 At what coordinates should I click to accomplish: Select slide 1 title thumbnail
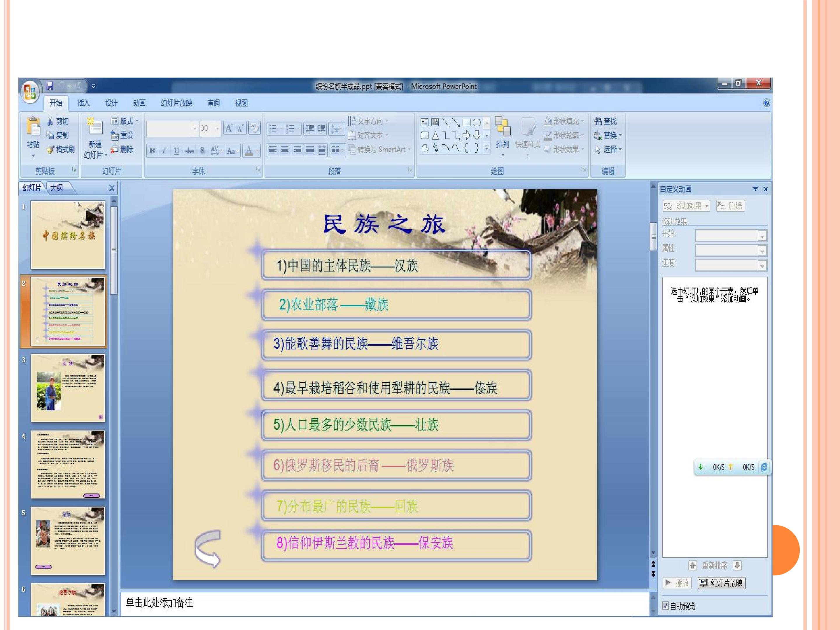68,235
